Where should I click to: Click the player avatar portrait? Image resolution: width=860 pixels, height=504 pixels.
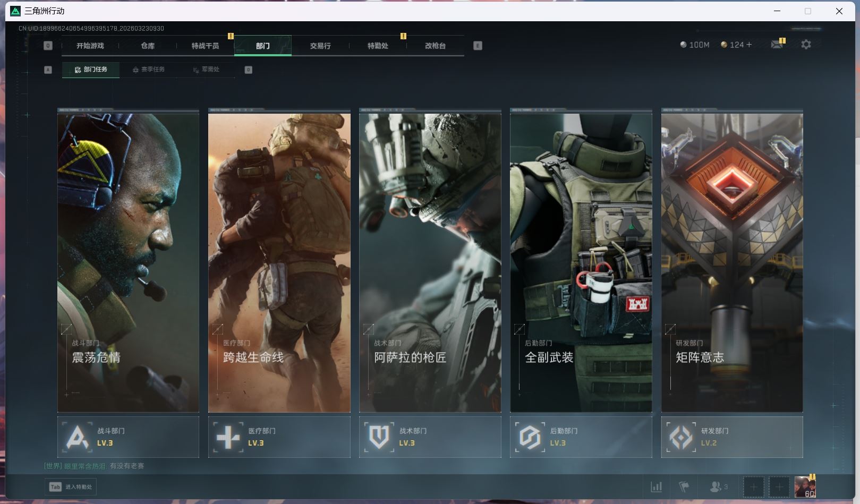tap(805, 486)
